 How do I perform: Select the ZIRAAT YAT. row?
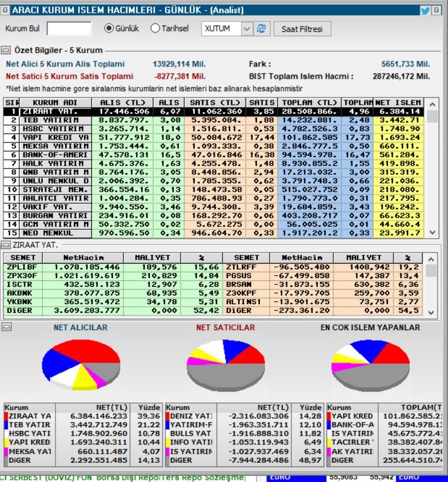(x=214, y=112)
